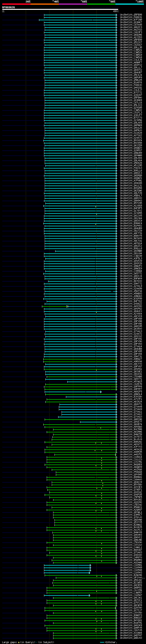The width and height of the screenshot is (146, 644).
Task: Click the yellow gap marker on Q9SP61 row
Action: [x=96, y=370]
